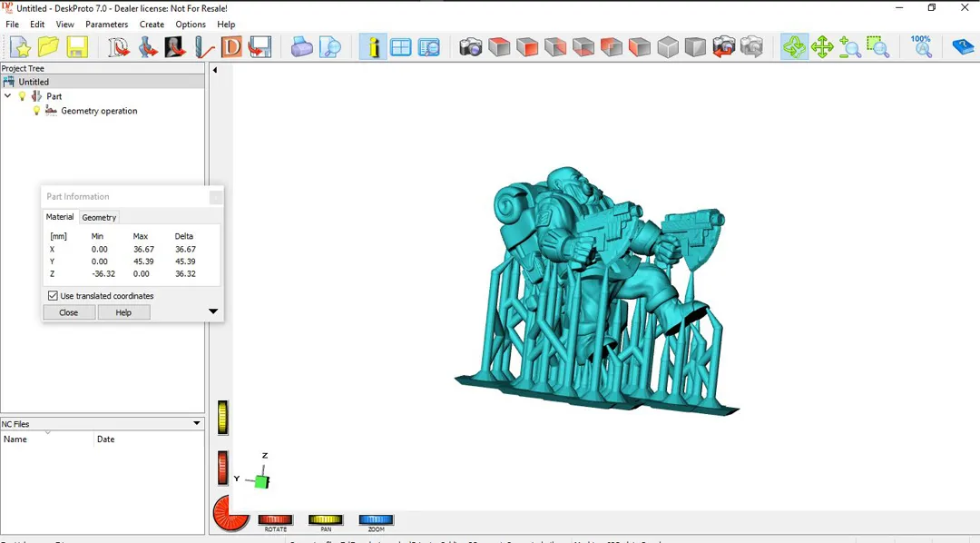Screen dimensions: 980x543
Task: Toggle the yellow Part Information icon
Action: click(x=373, y=47)
